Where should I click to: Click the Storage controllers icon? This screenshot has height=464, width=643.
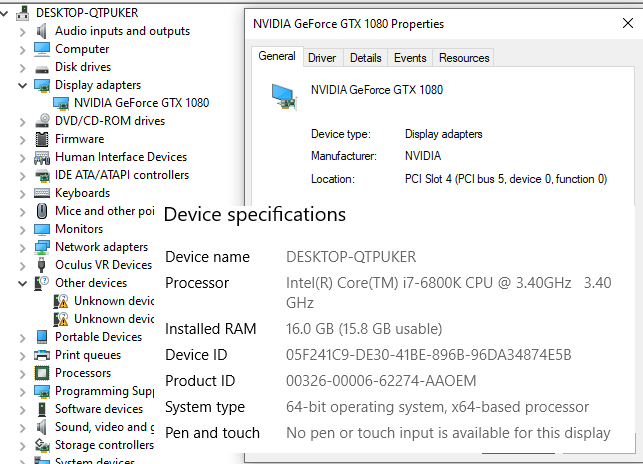tap(41, 445)
